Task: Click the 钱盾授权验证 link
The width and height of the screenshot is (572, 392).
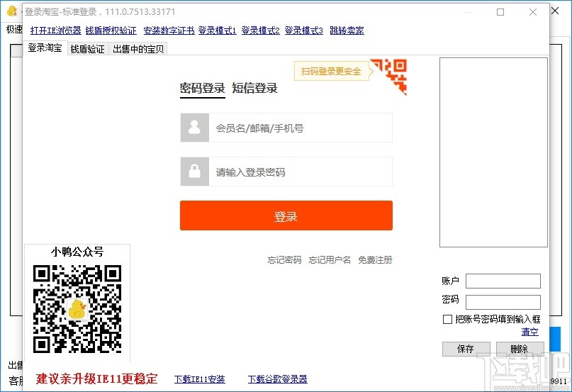Action: click(x=111, y=30)
